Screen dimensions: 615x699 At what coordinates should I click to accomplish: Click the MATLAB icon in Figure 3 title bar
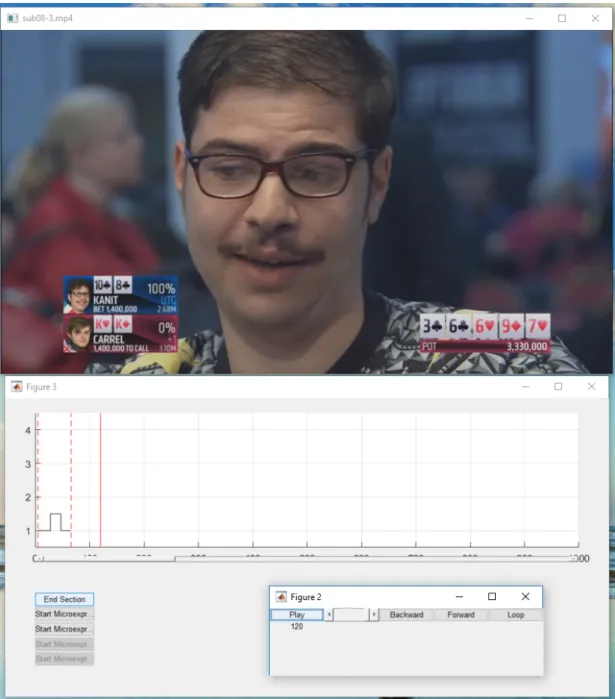[16, 387]
